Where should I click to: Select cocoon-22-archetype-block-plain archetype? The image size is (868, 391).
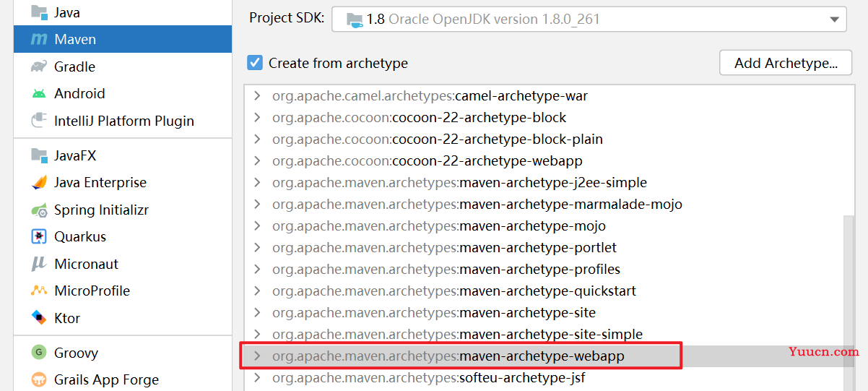pyautogui.click(x=438, y=139)
